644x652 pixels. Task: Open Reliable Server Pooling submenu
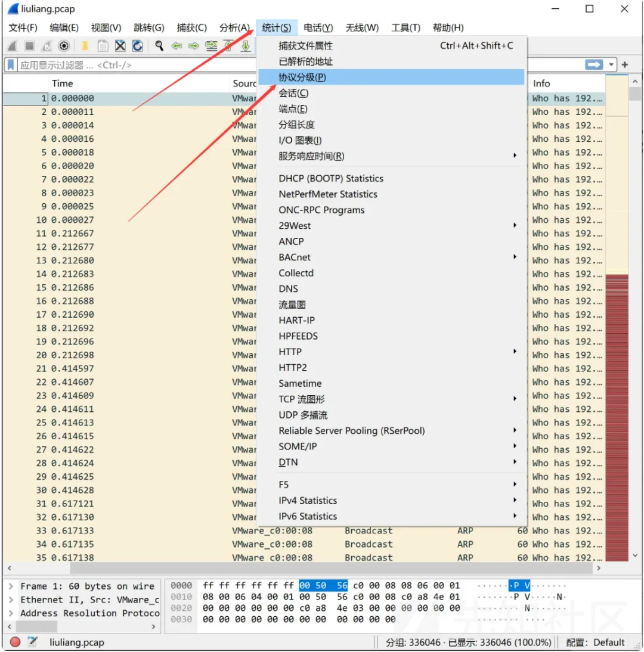(x=391, y=430)
